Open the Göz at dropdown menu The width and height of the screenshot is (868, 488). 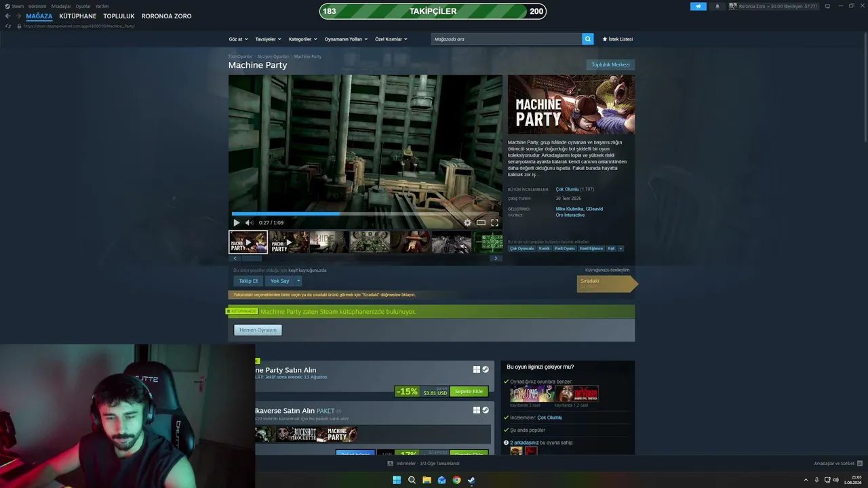tap(239, 39)
